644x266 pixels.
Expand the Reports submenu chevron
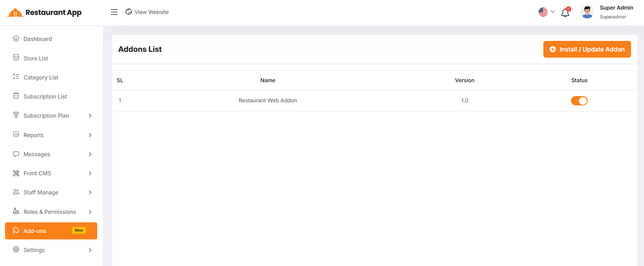(x=90, y=135)
